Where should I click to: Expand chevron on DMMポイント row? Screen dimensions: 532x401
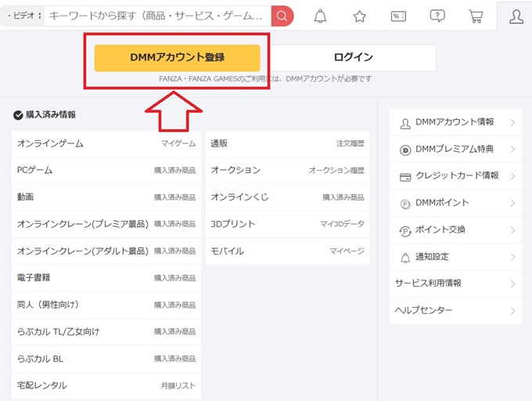point(512,203)
